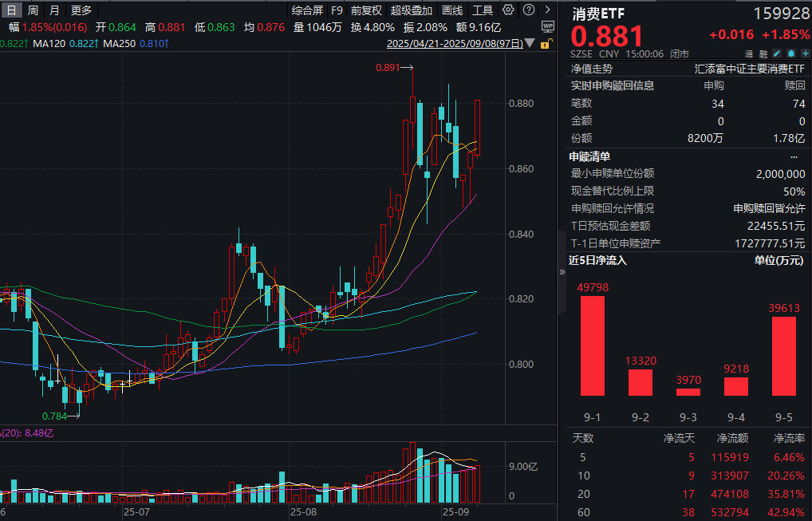Viewport: 812px width, 521px height.
Task: Expand the 更多 periods menu
Action: (80, 10)
